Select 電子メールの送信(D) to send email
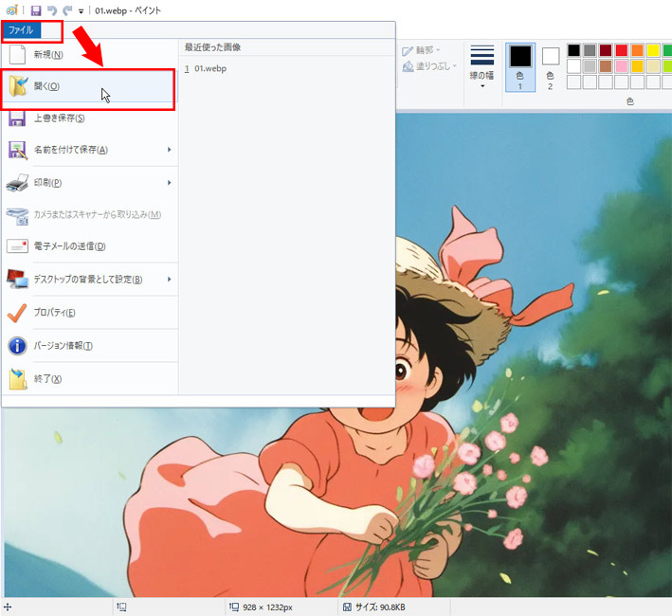The image size is (672, 616). [90, 245]
